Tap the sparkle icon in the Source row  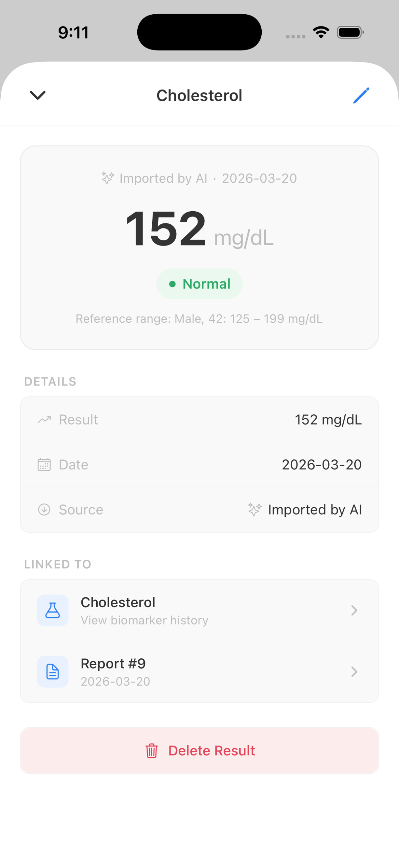[255, 509]
